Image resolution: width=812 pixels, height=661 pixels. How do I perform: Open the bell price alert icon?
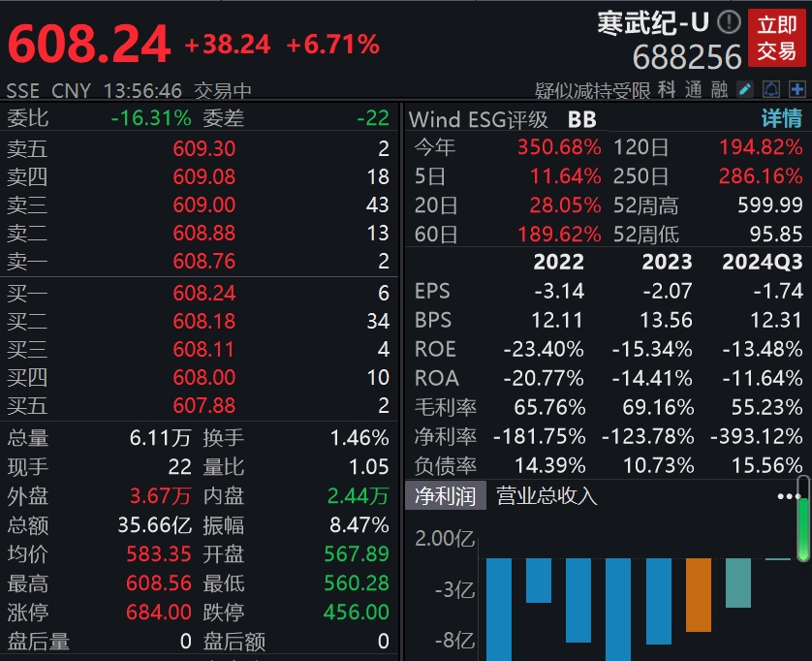click(771, 89)
